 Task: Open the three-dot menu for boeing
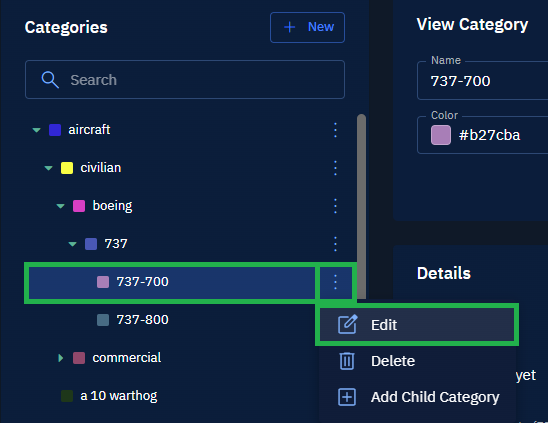coord(335,206)
